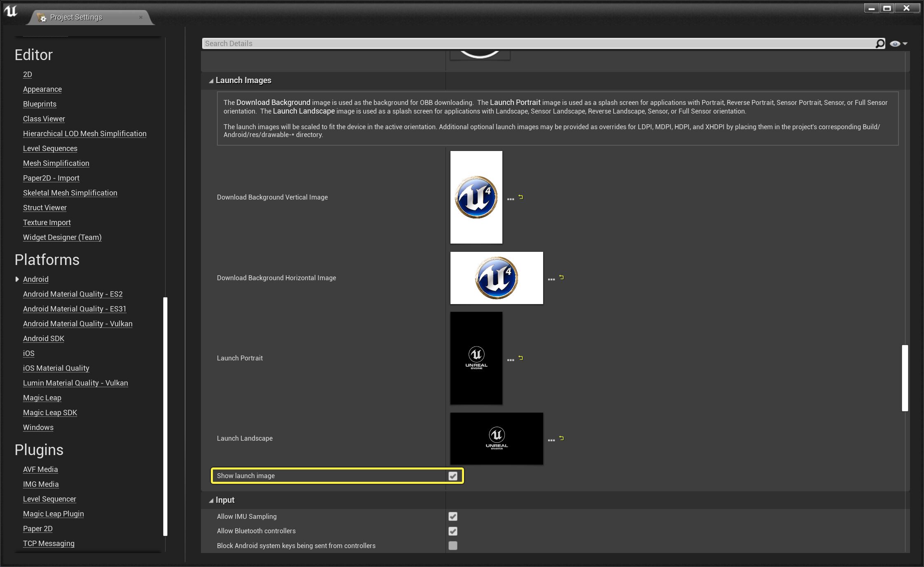
Task: Go to Blueprints editor settings
Action: tap(40, 104)
